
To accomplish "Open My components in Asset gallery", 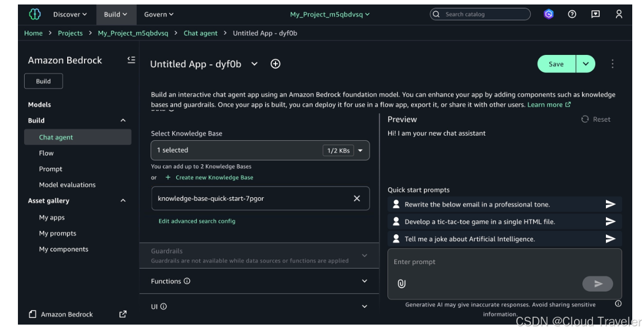I will [64, 249].
